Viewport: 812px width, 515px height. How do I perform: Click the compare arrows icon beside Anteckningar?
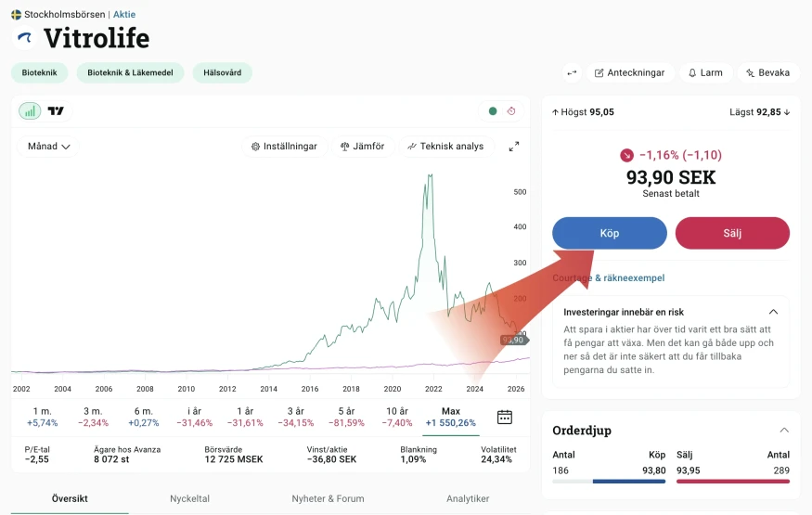pyautogui.click(x=572, y=73)
